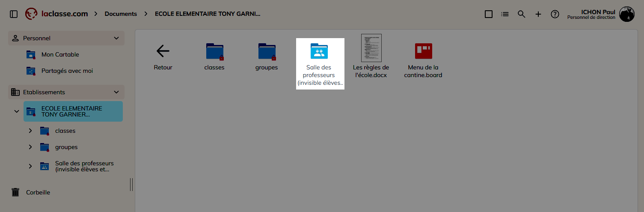Open the search magnifier icon
The image size is (644, 212).
point(521,14)
